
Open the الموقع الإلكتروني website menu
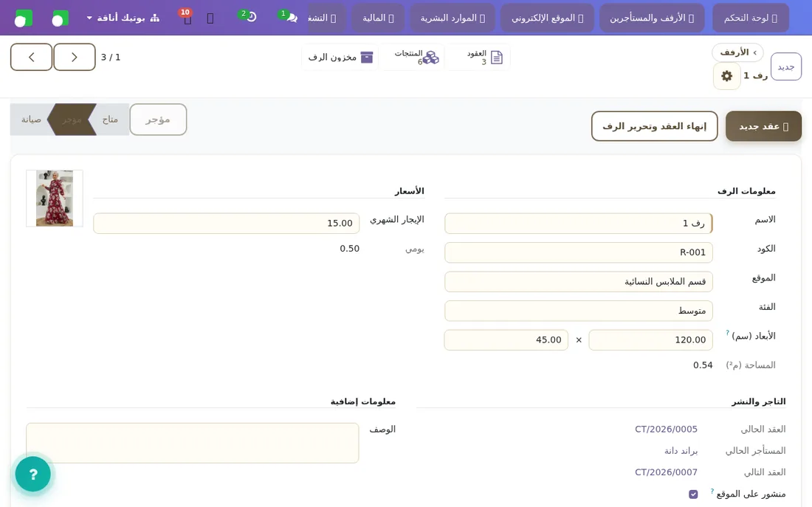[x=548, y=18]
